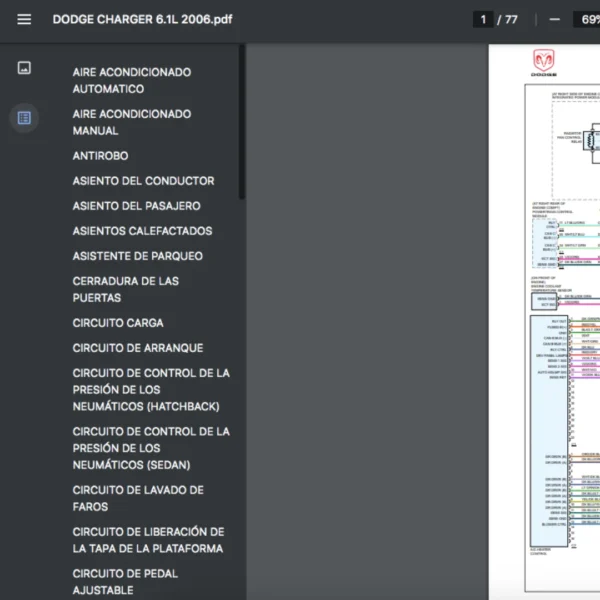
Task: Edit the current page number field
Action: [484, 19]
